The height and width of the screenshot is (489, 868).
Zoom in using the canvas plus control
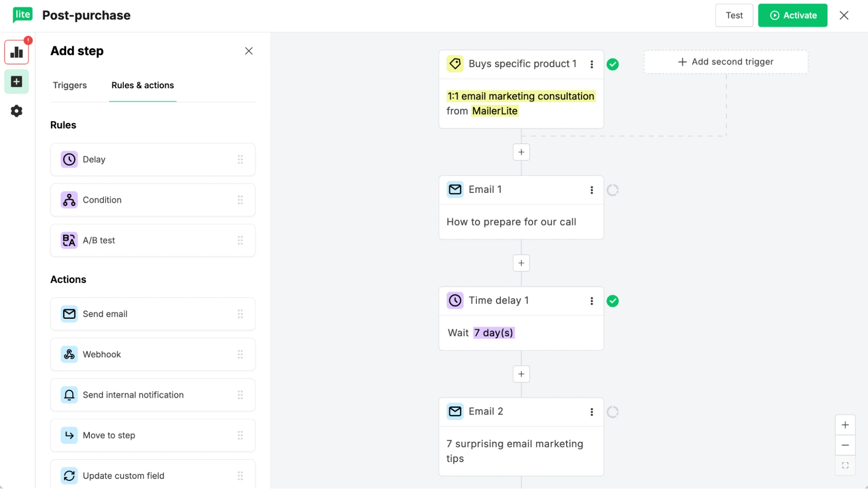pyautogui.click(x=845, y=425)
